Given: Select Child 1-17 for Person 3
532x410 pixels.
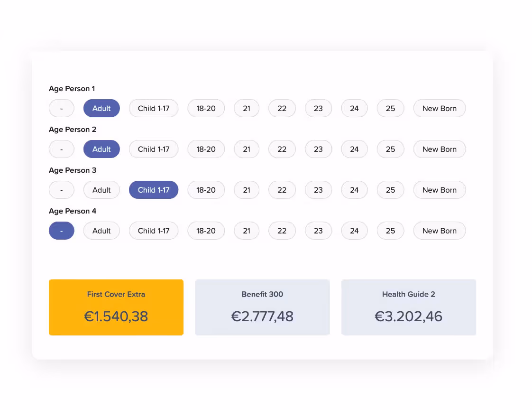Looking at the screenshot, I should click(x=154, y=190).
